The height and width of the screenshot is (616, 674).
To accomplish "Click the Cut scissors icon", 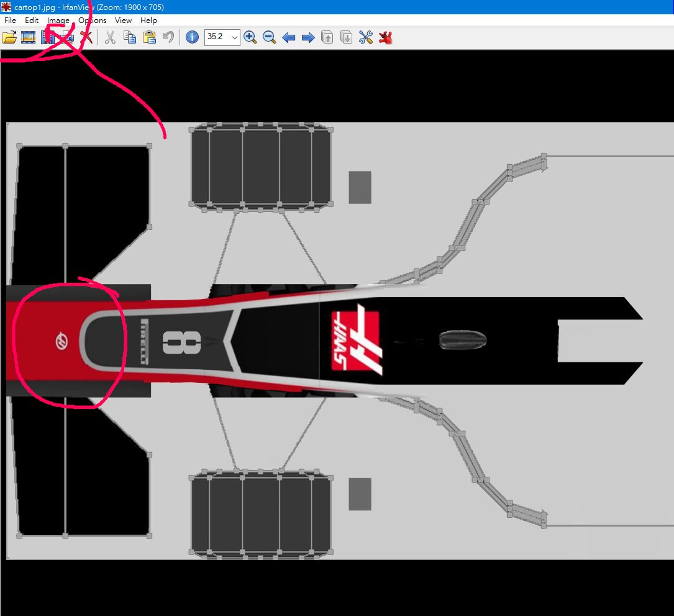I will (110, 38).
